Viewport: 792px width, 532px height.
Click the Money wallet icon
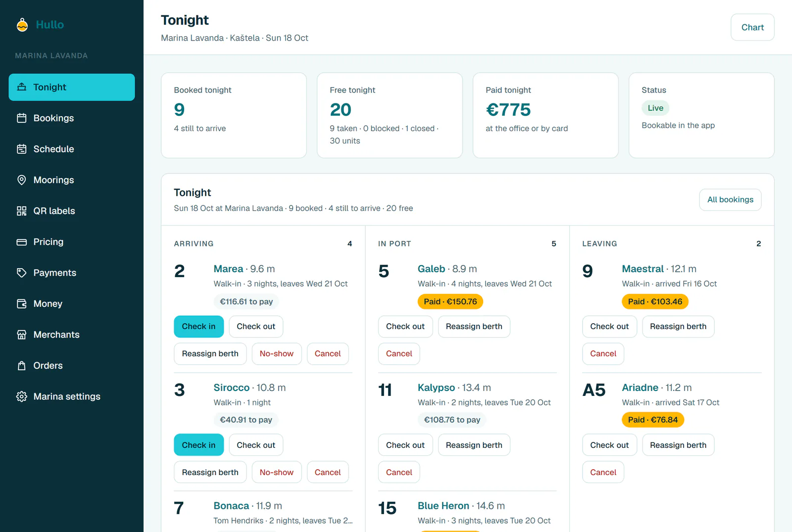click(22, 304)
